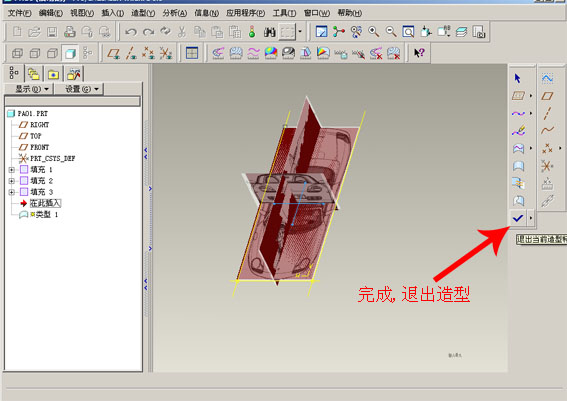
Task: Open context-sensitive help arrow-question icon
Action: coord(419,53)
